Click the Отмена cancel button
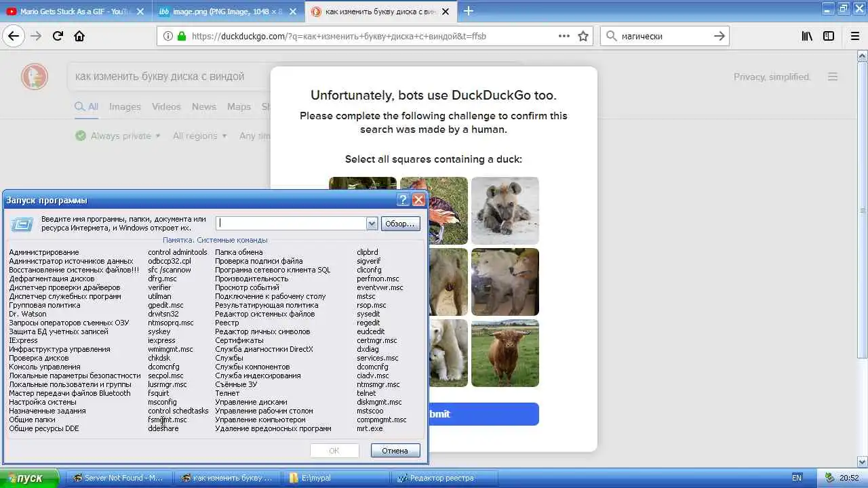Screen dimensions: 868x488 tap(395, 451)
